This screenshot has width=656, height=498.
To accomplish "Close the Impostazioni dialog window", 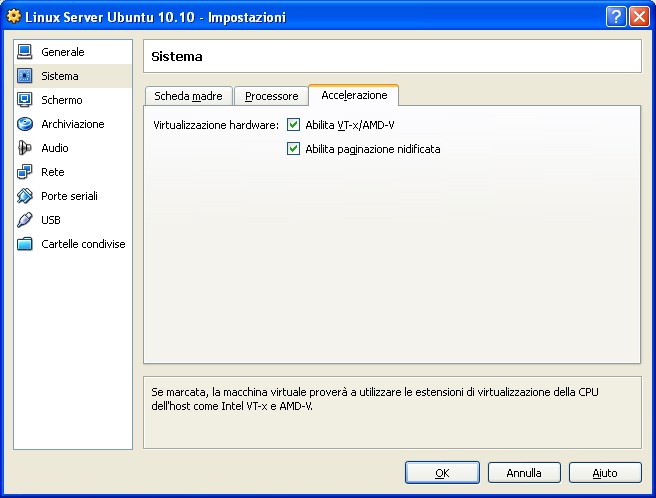I will click(638, 16).
